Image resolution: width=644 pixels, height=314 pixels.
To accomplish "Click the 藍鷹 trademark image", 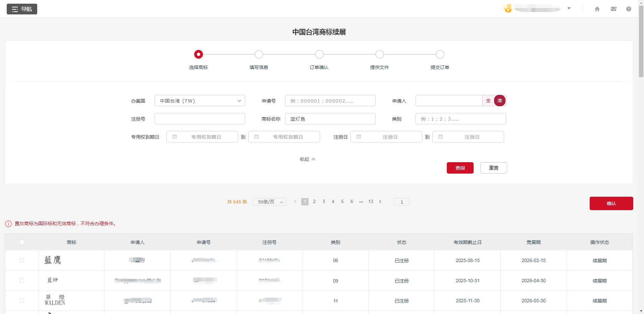I will (x=53, y=260).
